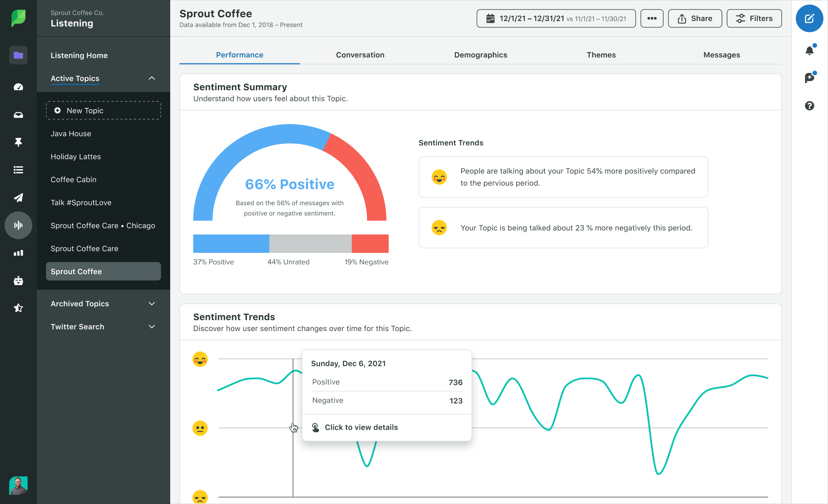Select the Java House topic
Image resolution: width=828 pixels, height=504 pixels.
click(71, 134)
